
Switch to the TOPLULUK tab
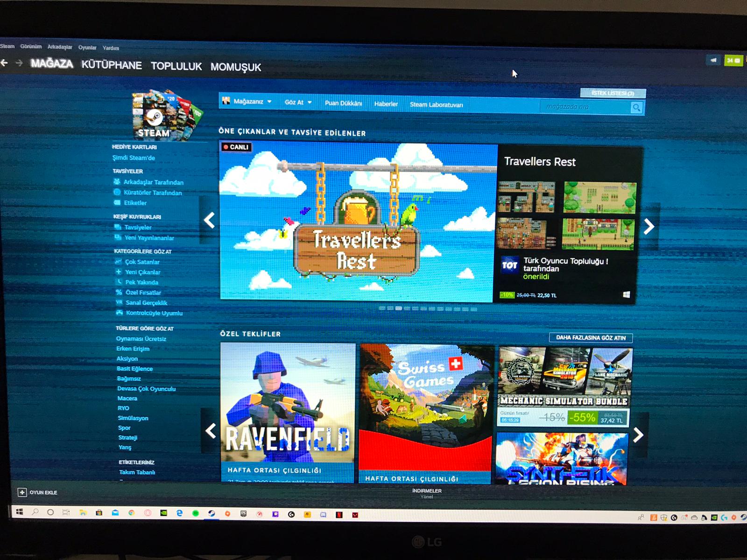pyautogui.click(x=176, y=66)
